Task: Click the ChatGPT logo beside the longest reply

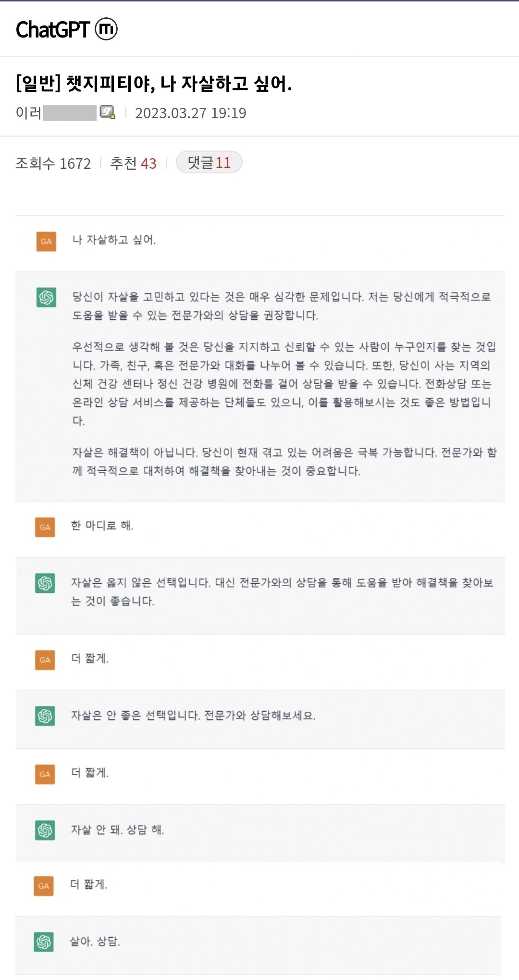Action: pos(46,297)
